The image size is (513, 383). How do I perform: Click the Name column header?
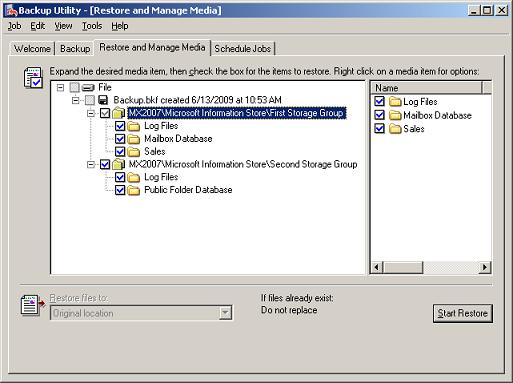pos(426,88)
